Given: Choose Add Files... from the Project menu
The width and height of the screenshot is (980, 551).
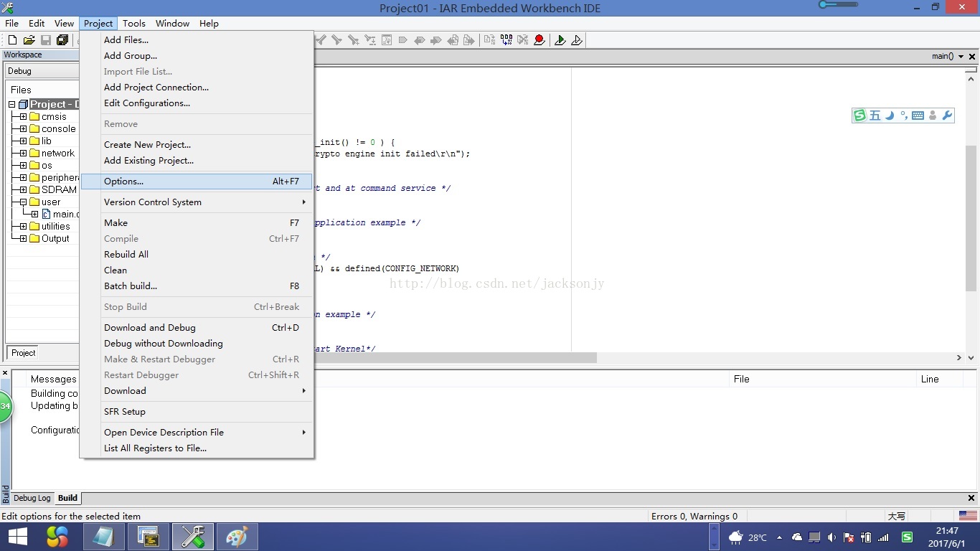Looking at the screenshot, I should pos(197,40).
